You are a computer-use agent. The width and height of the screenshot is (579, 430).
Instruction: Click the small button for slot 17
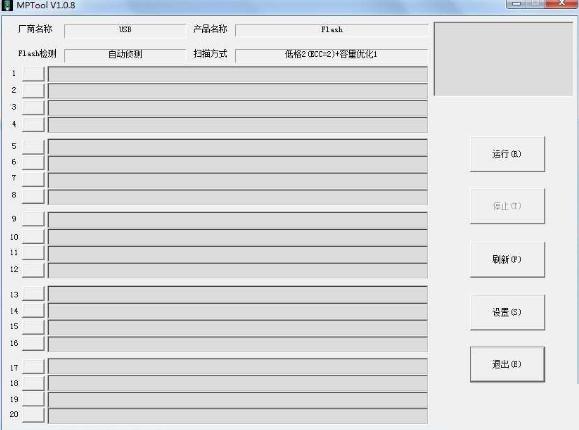[x=33, y=366]
